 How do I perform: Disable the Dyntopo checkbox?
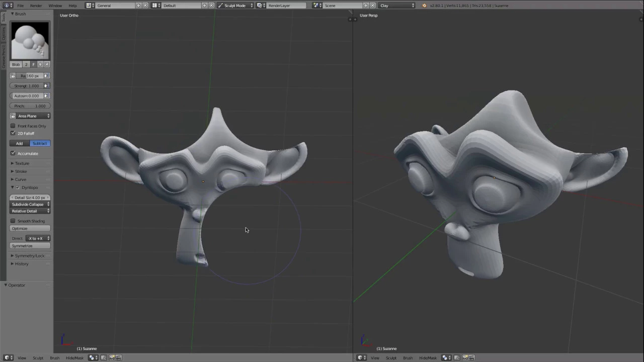pos(18,188)
